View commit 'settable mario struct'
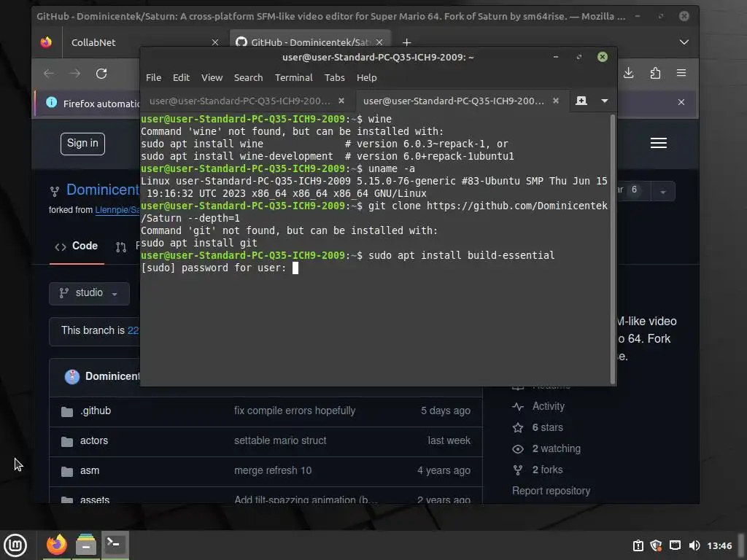The image size is (747, 560). [280, 441]
